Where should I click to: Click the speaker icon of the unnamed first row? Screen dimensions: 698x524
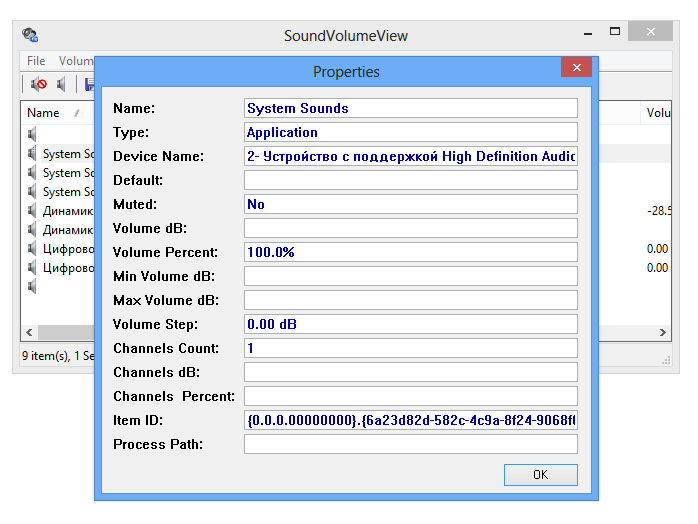click(x=32, y=134)
